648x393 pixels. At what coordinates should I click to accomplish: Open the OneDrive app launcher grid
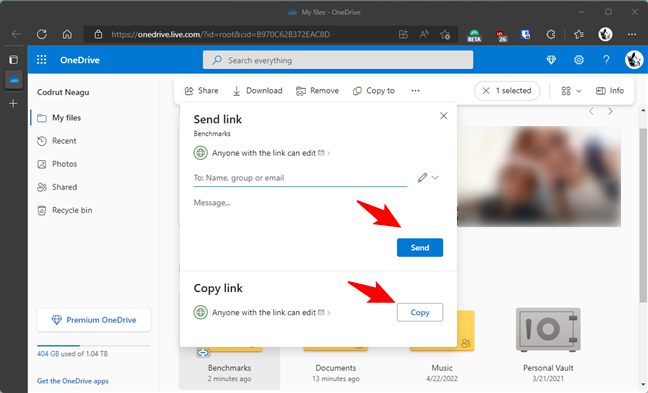point(41,60)
